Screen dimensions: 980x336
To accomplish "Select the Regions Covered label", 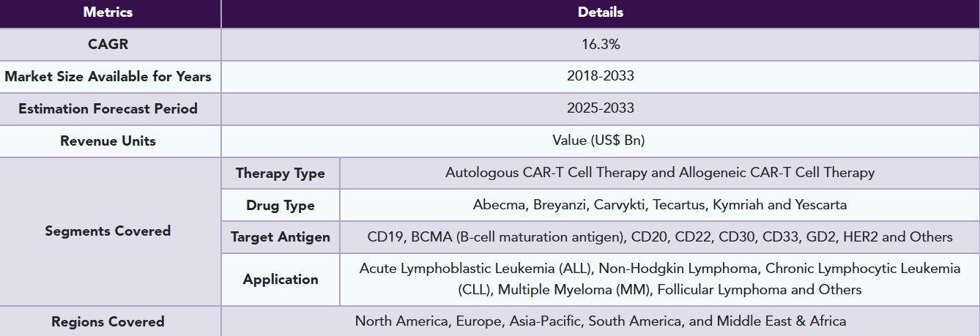I will (x=108, y=321).
